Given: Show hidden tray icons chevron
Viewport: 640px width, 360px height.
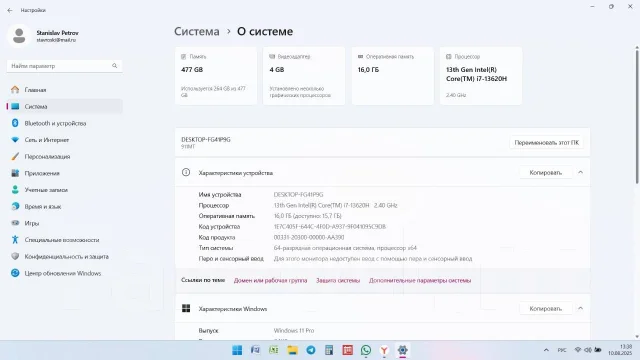Looking at the screenshot, I should tap(546, 350).
